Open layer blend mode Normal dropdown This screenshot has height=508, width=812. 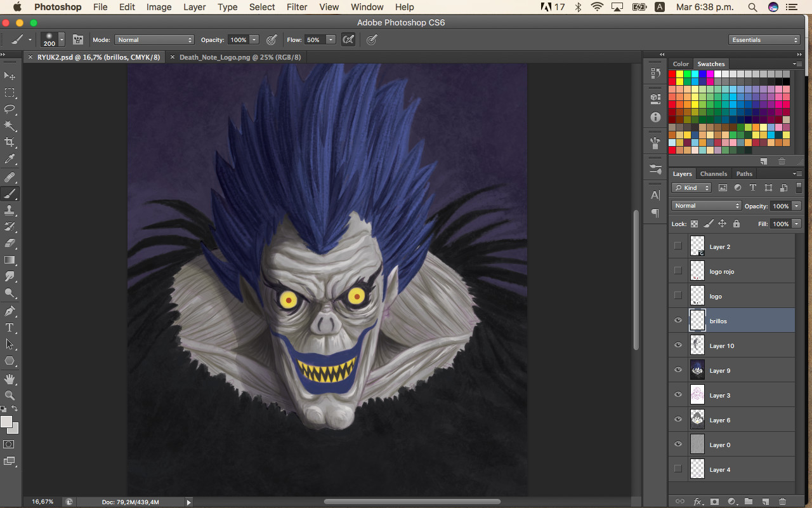point(706,206)
